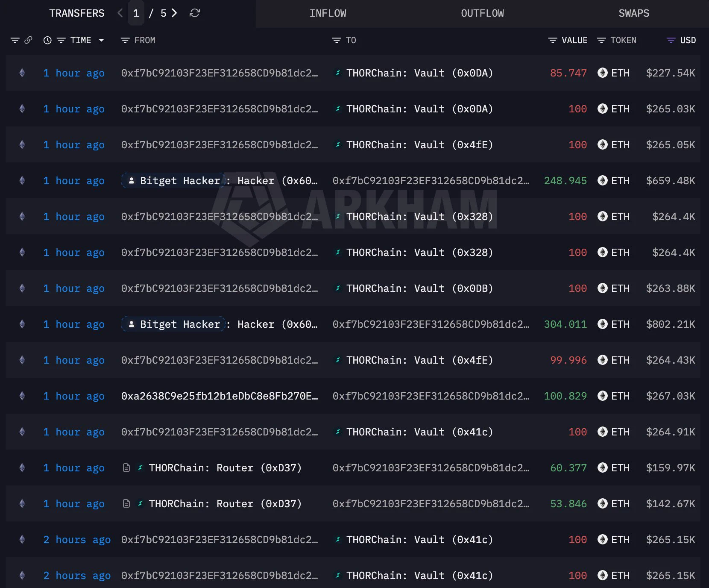Click TOKEN column header label

623,40
